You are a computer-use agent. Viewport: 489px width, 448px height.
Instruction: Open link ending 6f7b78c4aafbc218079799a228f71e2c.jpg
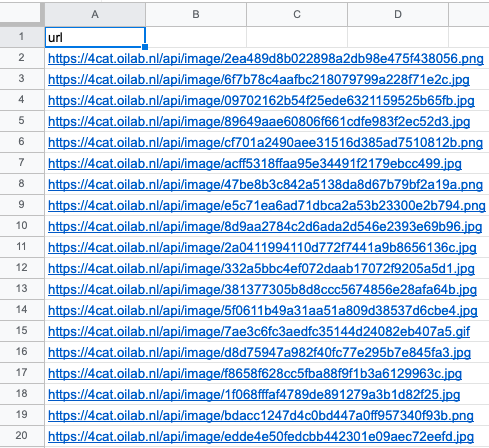tap(259, 80)
